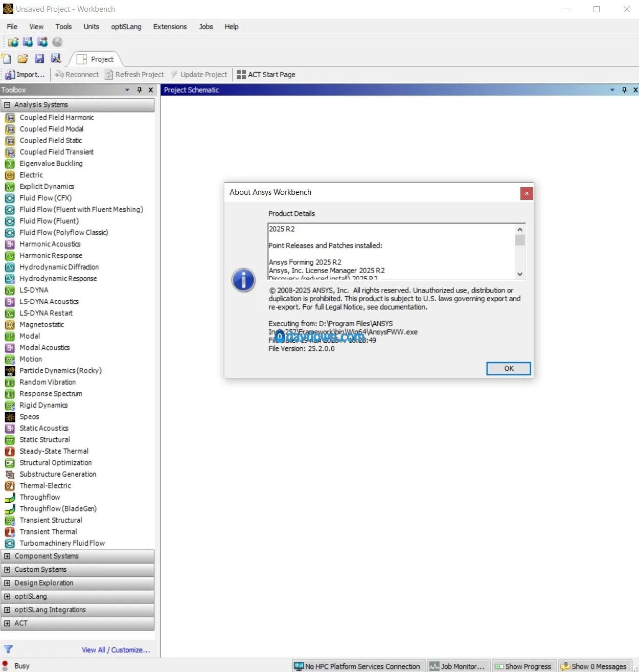The image size is (639, 672).
Task: Open the Toolbox panel dropdown arrow
Action: [x=127, y=90]
